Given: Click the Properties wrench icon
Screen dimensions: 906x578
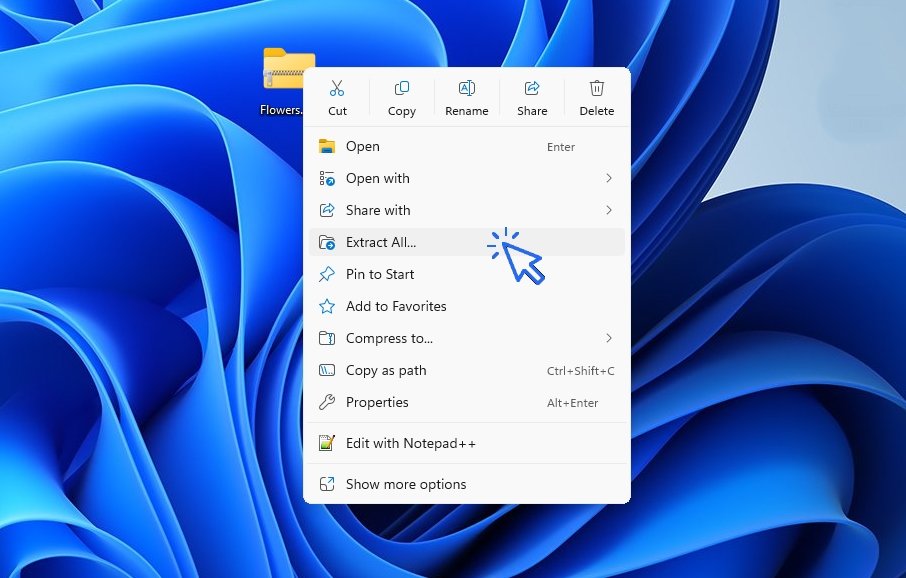Looking at the screenshot, I should pyautogui.click(x=327, y=402).
